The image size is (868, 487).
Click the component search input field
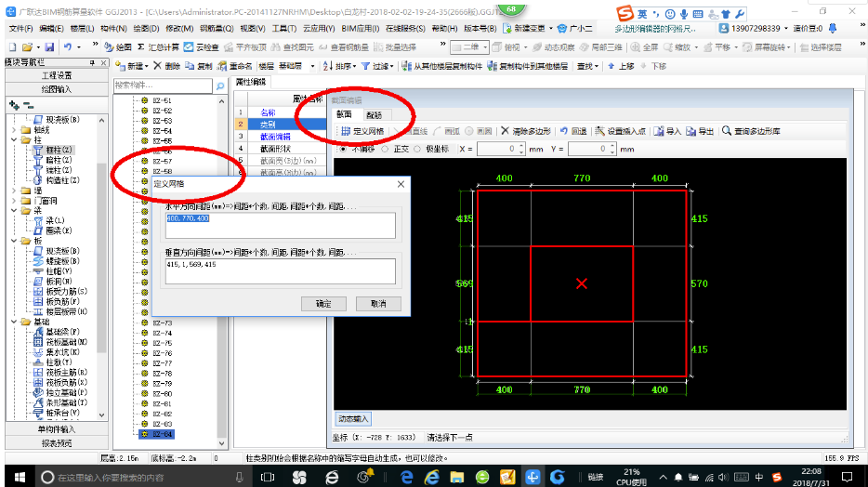coord(163,86)
